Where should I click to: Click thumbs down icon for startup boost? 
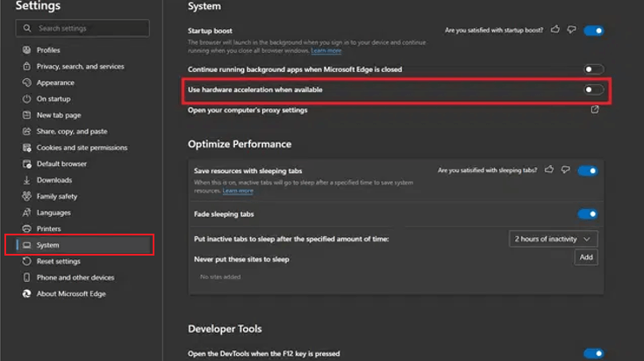571,30
